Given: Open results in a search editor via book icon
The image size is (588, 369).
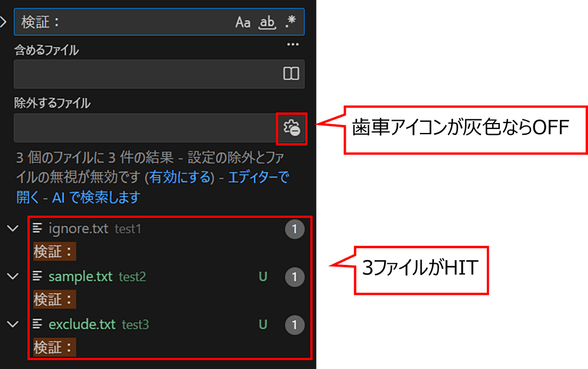Looking at the screenshot, I should pyautogui.click(x=290, y=74).
